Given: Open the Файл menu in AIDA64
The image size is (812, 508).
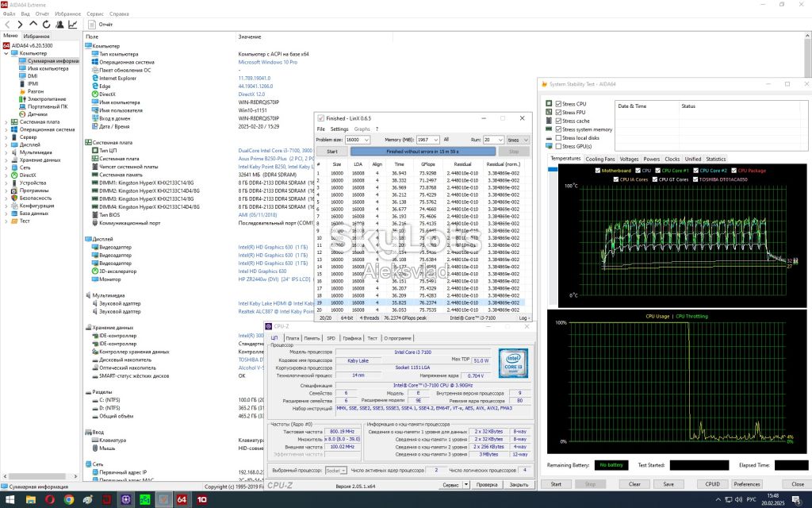Looking at the screenshot, I should 9,14.
